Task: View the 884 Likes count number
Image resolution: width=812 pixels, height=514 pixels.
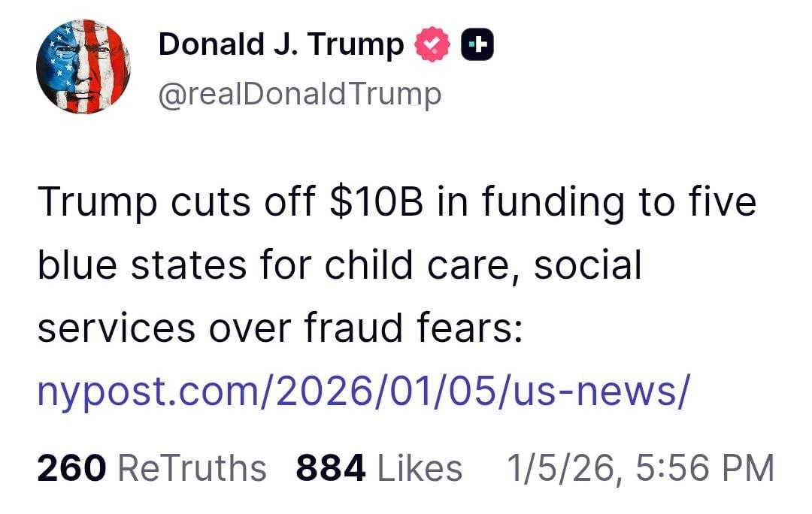Action: (331, 467)
